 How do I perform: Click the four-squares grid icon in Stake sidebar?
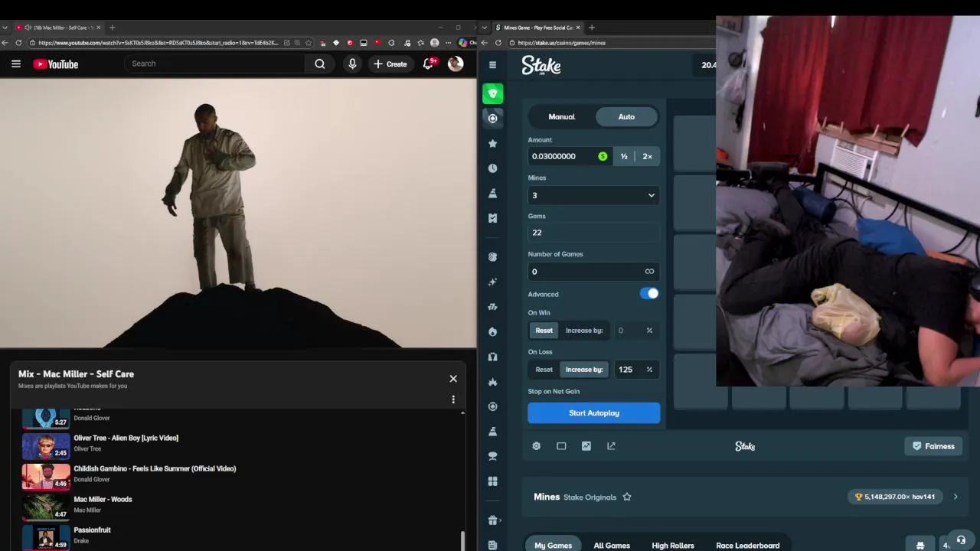493,481
